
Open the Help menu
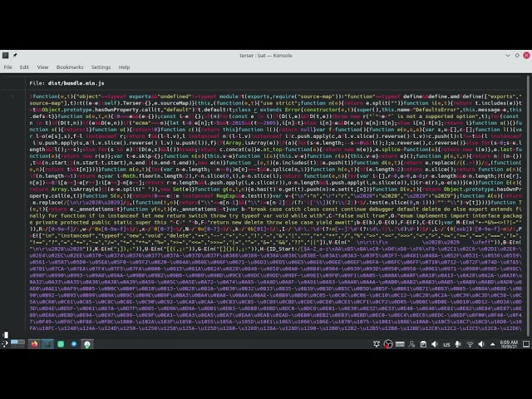click(x=124, y=67)
